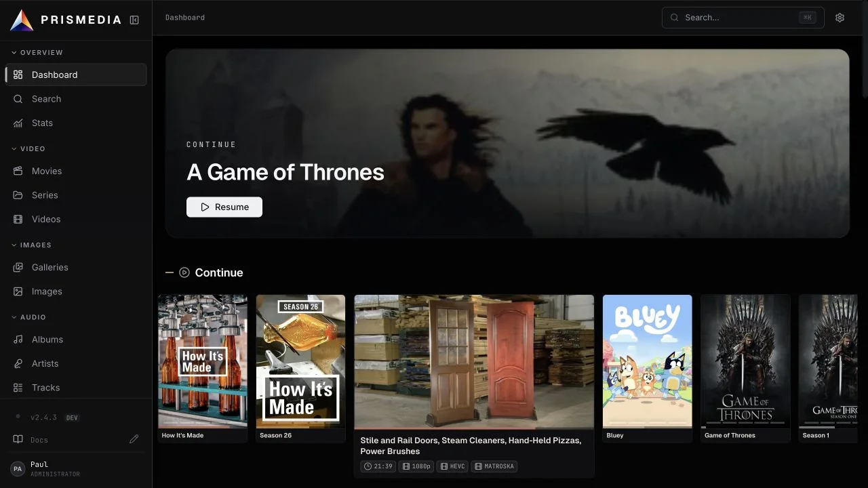
Task: Open the Bluey poster
Action: pyautogui.click(x=648, y=361)
